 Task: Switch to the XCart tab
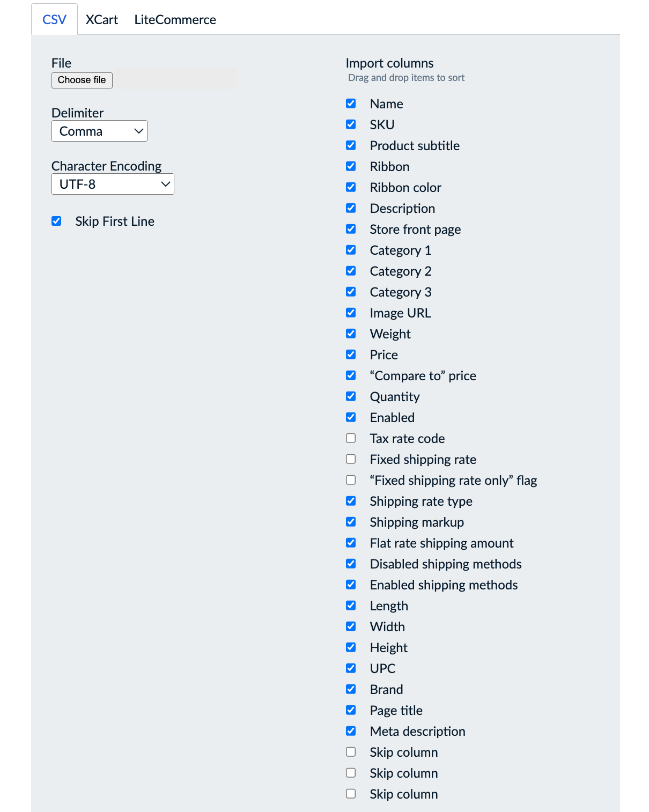pyautogui.click(x=102, y=19)
